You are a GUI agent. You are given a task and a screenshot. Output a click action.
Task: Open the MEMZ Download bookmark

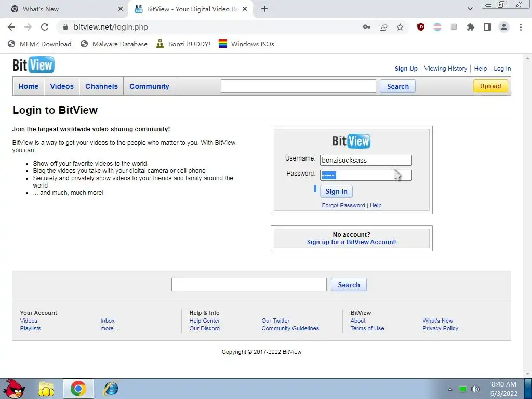coord(39,44)
